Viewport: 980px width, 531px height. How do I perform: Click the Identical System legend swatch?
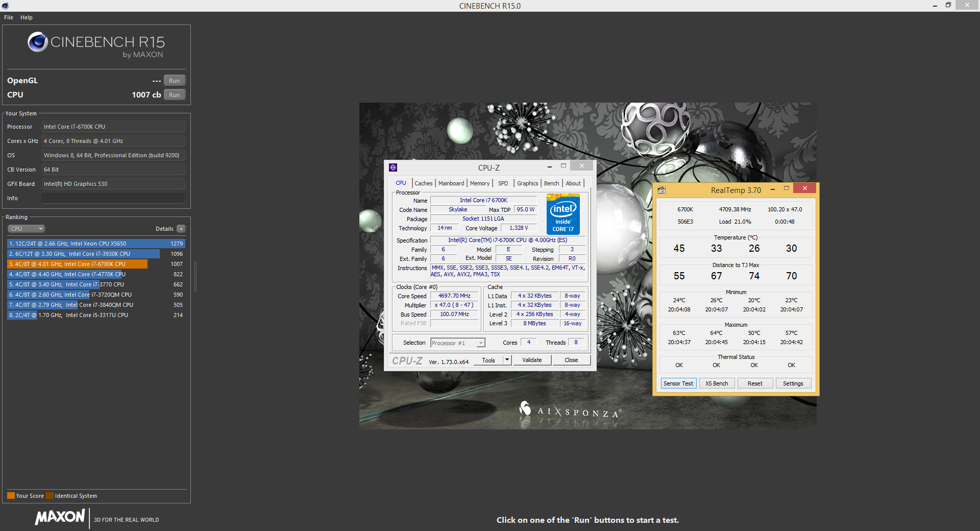pos(50,496)
